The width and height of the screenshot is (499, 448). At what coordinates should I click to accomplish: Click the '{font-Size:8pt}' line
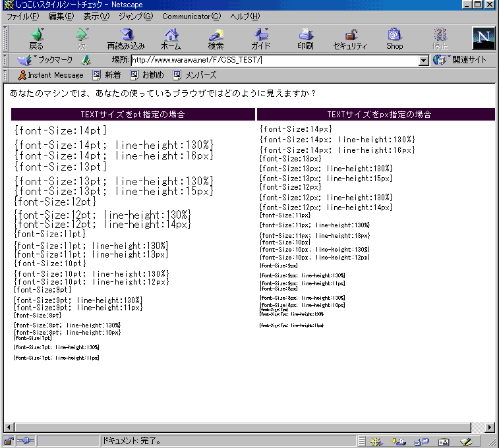38,316
